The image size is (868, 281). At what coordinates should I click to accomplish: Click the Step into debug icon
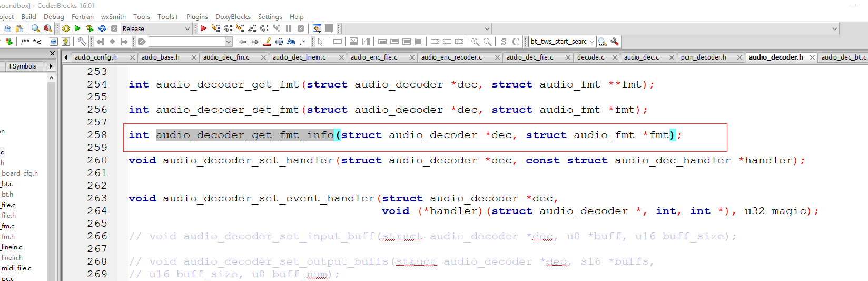coord(240,28)
